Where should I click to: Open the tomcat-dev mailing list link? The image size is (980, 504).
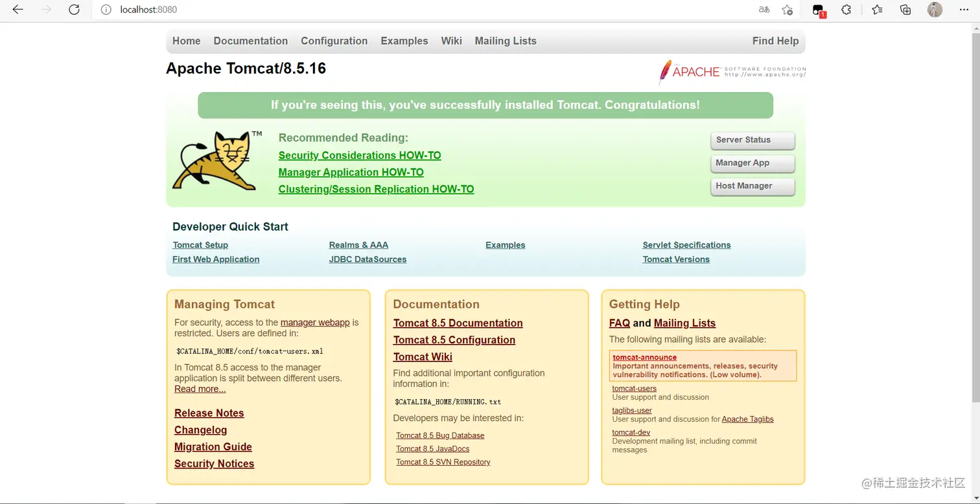pyautogui.click(x=631, y=433)
